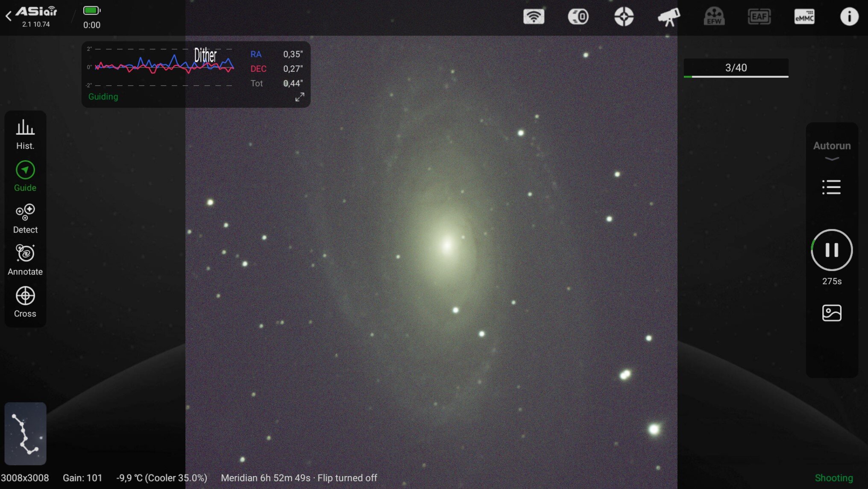Image resolution: width=868 pixels, height=489 pixels.
Task: Open the Detect stars tool
Action: [25, 218]
